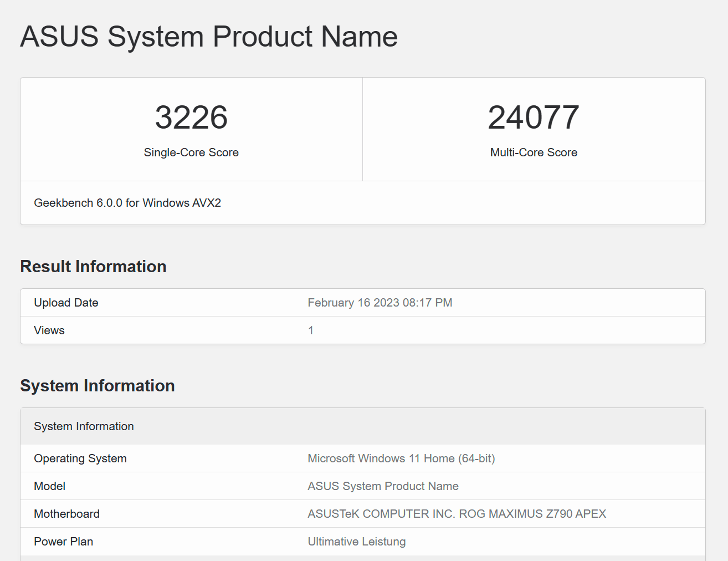Click the Single-Core Score label
Screen dimensions: 728x561
pyautogui.click(x=191, y=152)
